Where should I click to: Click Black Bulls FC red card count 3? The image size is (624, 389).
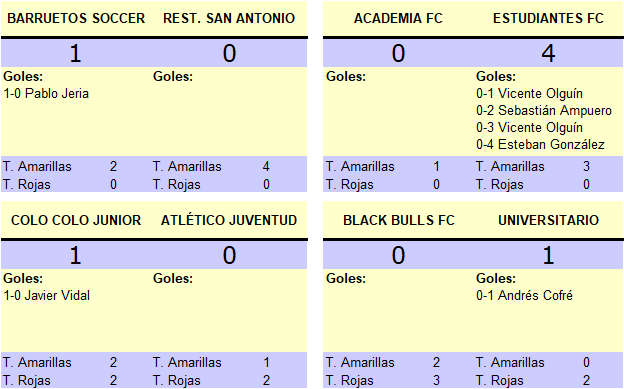436,381
